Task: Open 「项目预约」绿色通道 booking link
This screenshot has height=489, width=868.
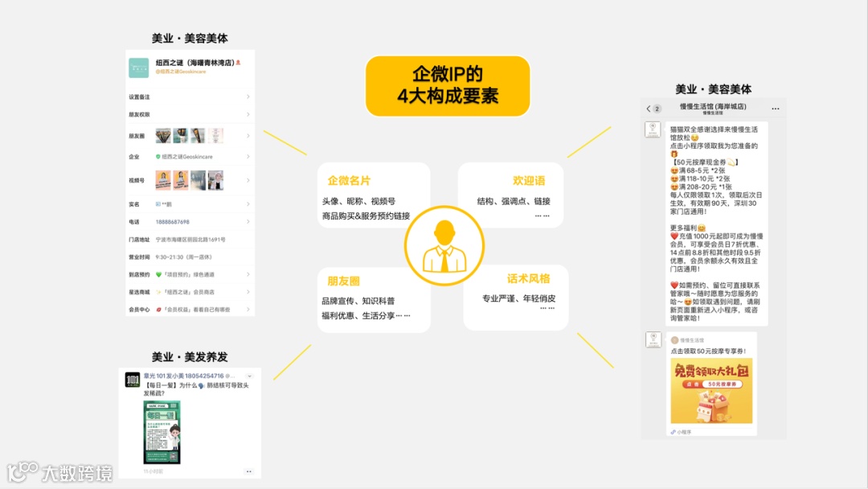Action: click(188, 274)
